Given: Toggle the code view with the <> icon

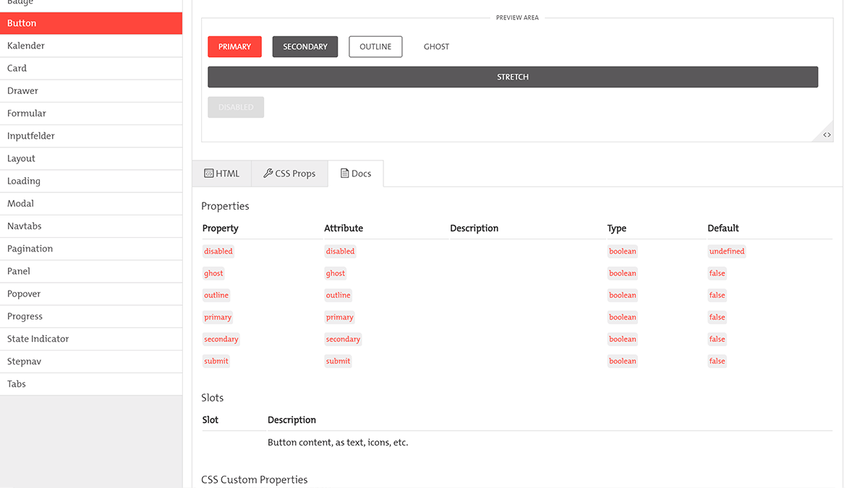Looking at the screenshot, I should pyautogui.click(x=826, y=133).
